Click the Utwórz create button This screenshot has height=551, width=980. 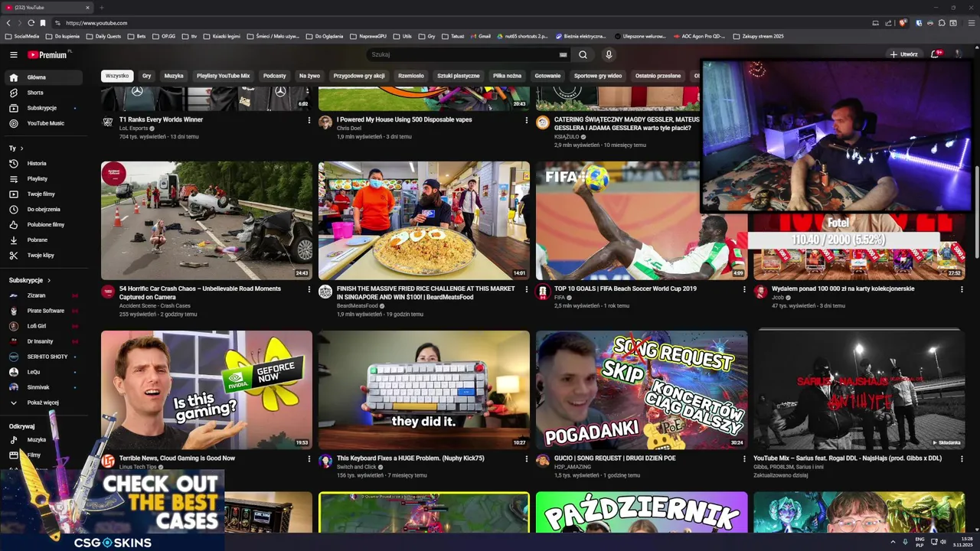[903, 54]
